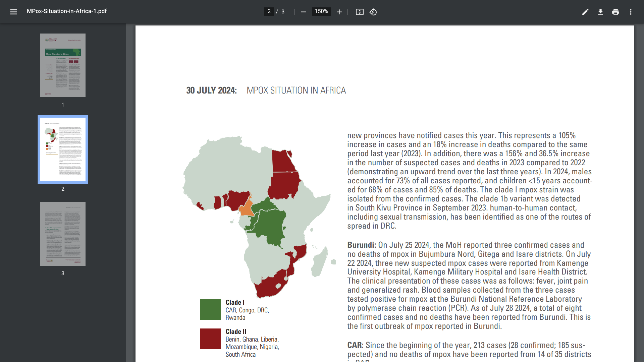644x362 pixels.
Task: Click the zoom in plus button
Action: pyautogui.click(x=339, y=12)
